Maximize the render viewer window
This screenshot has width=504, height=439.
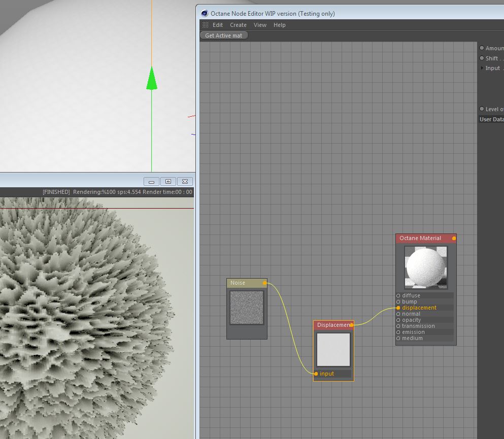[x=168, y=181]
